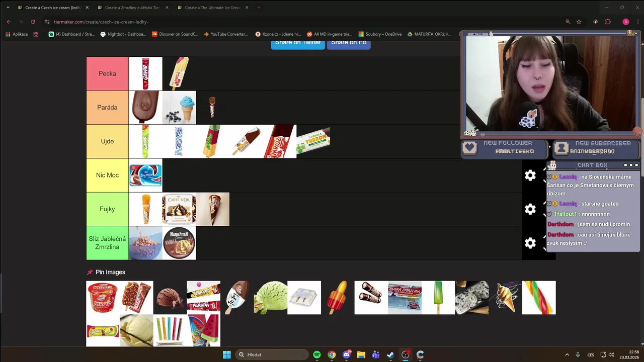The height and width of the screenshot is (362, 644).
Task: Select the Sliz Jablečná Zmrzlina tier label
Action: pyautogui.click(x=107, y=243)
